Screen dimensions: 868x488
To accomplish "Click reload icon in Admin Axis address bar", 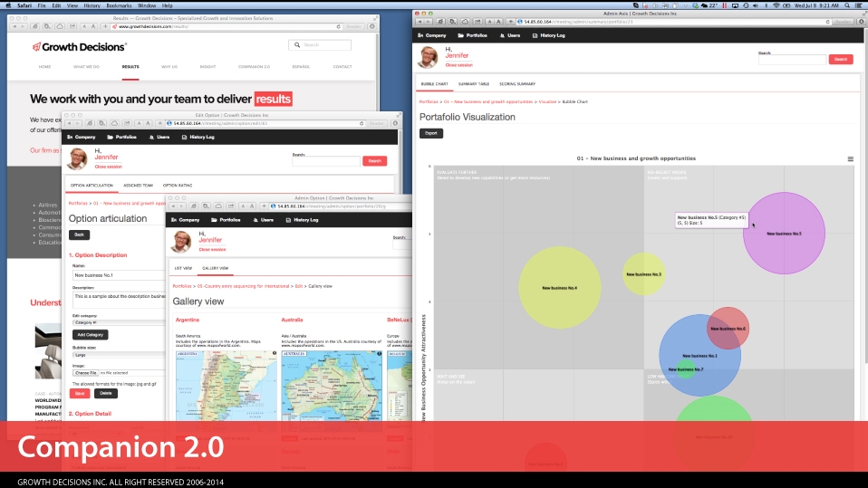I will coord(827,22).
